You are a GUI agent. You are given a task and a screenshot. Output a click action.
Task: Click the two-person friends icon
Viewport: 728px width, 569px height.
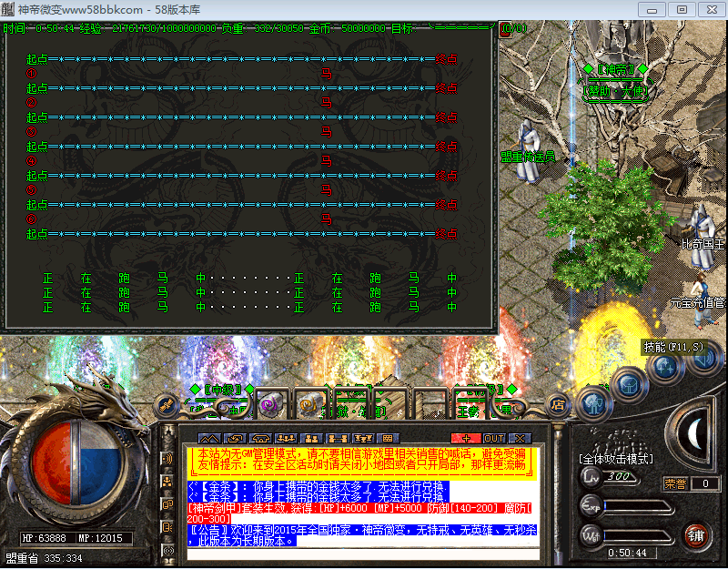(311, 439)
